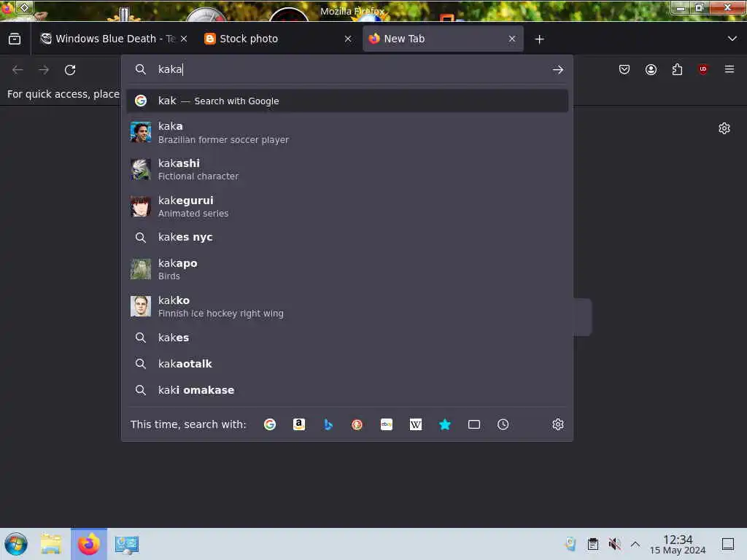Click Firefox taskbar icon
Viewport: 747px width, 560px height.
[89, 544]
